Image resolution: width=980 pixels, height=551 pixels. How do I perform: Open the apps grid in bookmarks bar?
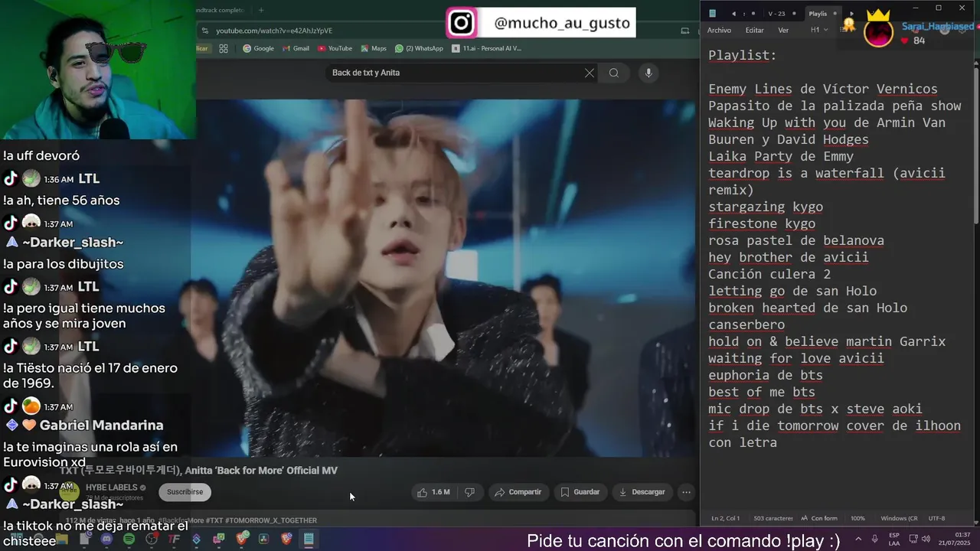[x=224, y=48]
